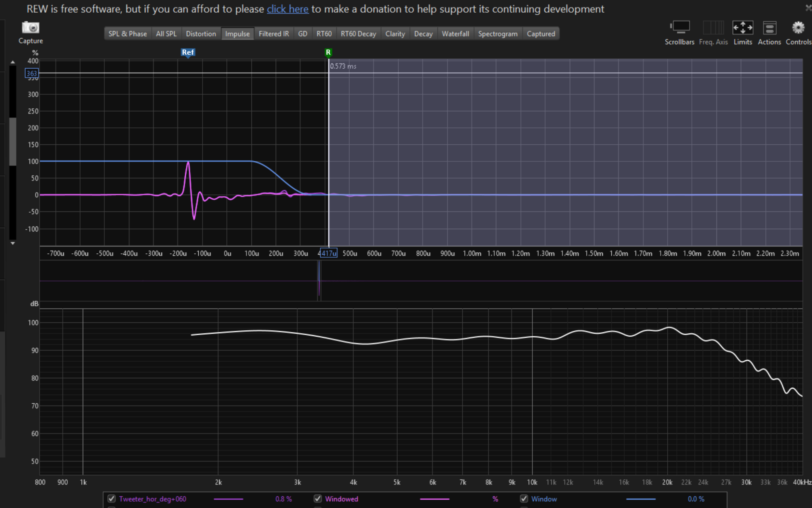Click the down arrow of vertical zoom
This screenshot has height=508, width=812.
pos(13,243)
